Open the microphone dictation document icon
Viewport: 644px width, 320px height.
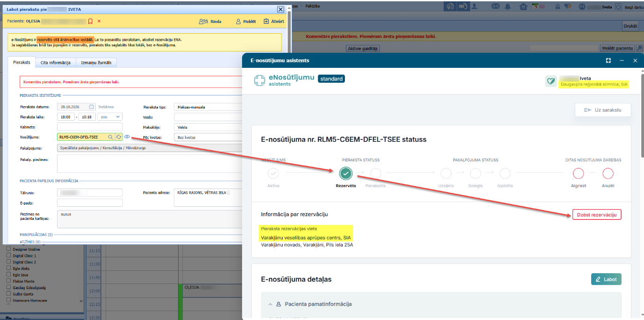(451, 7)
